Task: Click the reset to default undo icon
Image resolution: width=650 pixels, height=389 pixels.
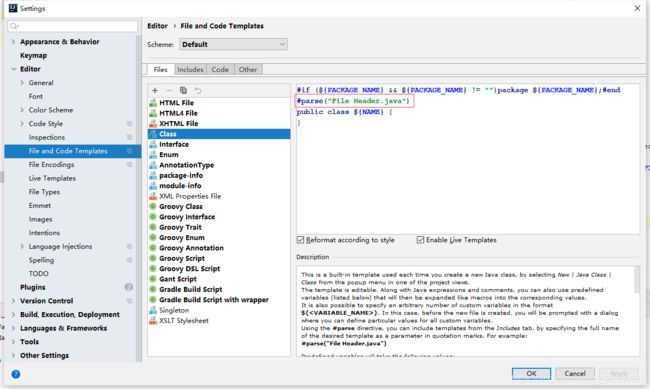Action: [198, 90]
